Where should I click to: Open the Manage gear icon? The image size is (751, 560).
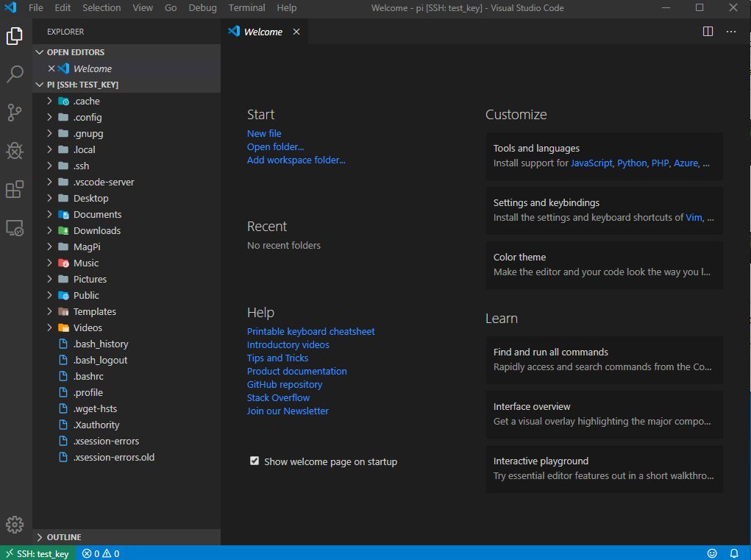[15, 525]
